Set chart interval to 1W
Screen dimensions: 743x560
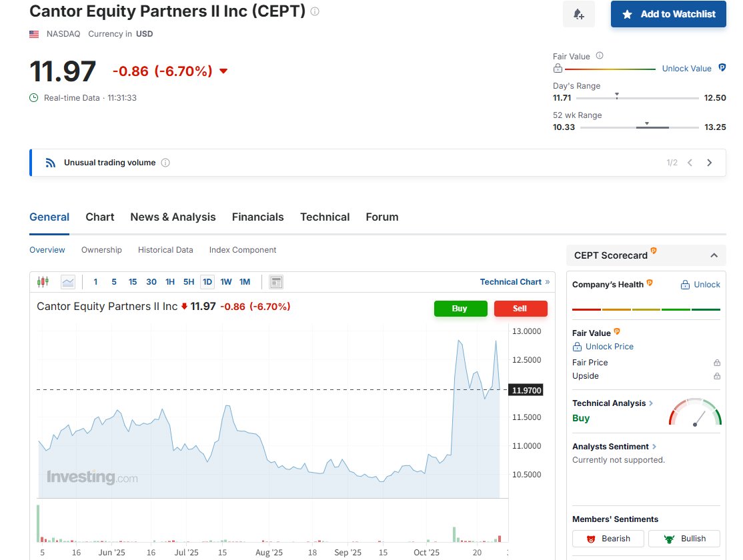tap(226, 282)
